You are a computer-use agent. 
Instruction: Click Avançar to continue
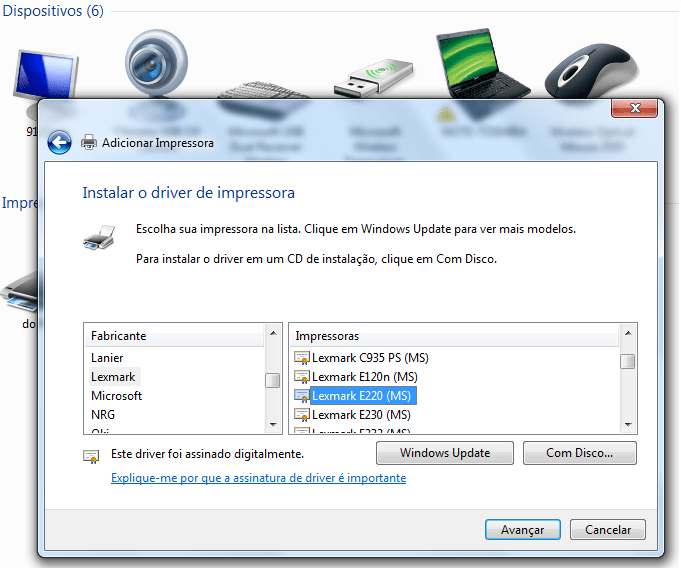(522, 530)
